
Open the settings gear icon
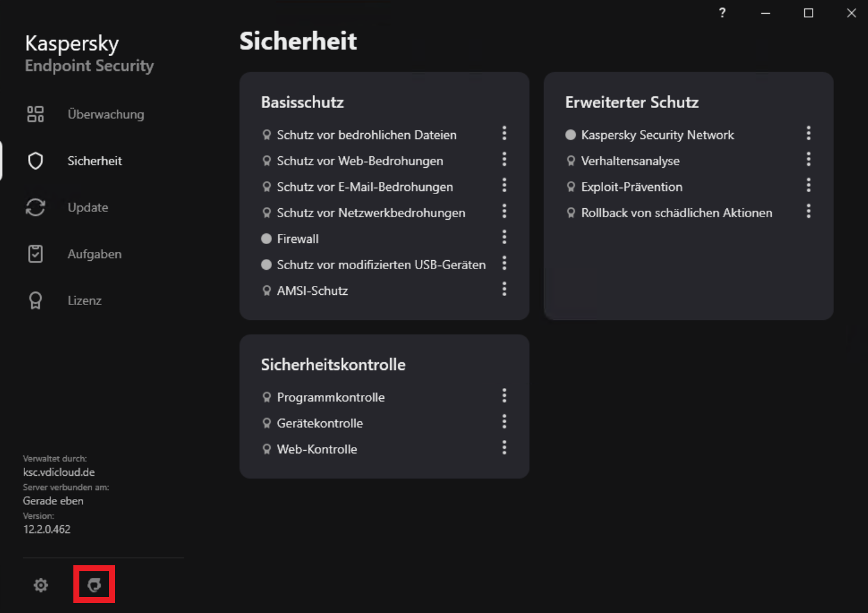tap(41, 585)
